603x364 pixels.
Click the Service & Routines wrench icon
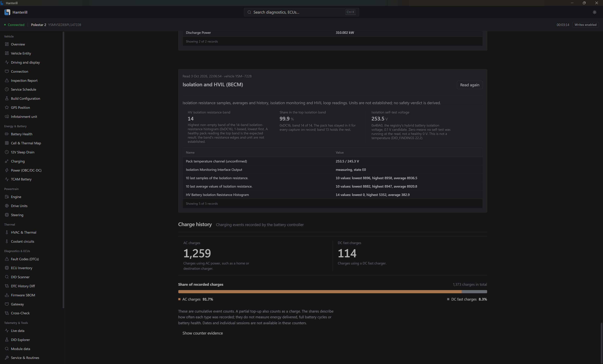[7, 358]
